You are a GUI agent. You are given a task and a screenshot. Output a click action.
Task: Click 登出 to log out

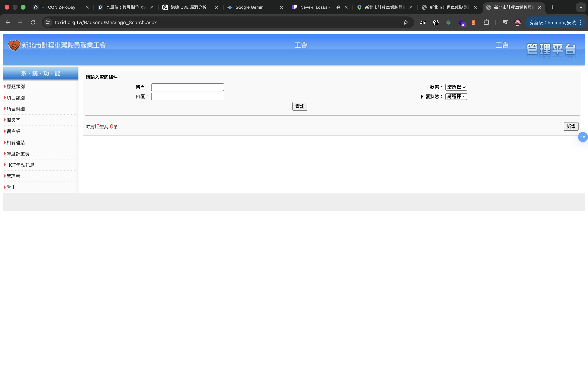pyautogui.click(x=11, y=187)
